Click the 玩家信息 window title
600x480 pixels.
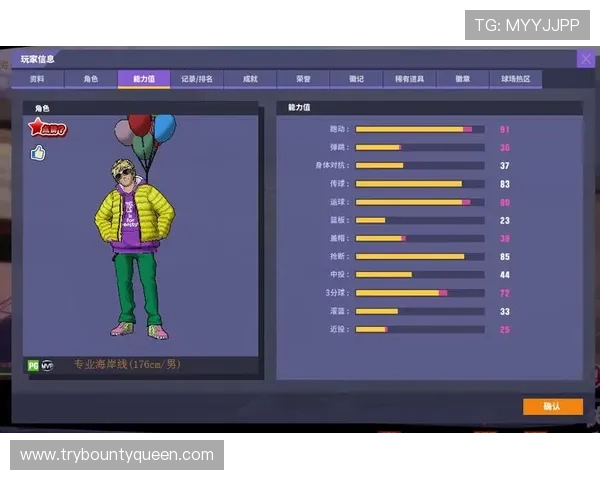[38, 59]
